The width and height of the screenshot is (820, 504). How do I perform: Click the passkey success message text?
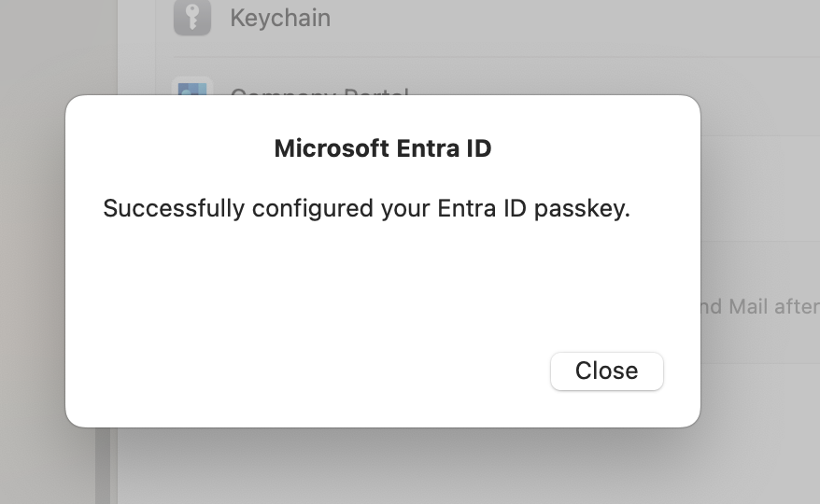click(367, 208)
